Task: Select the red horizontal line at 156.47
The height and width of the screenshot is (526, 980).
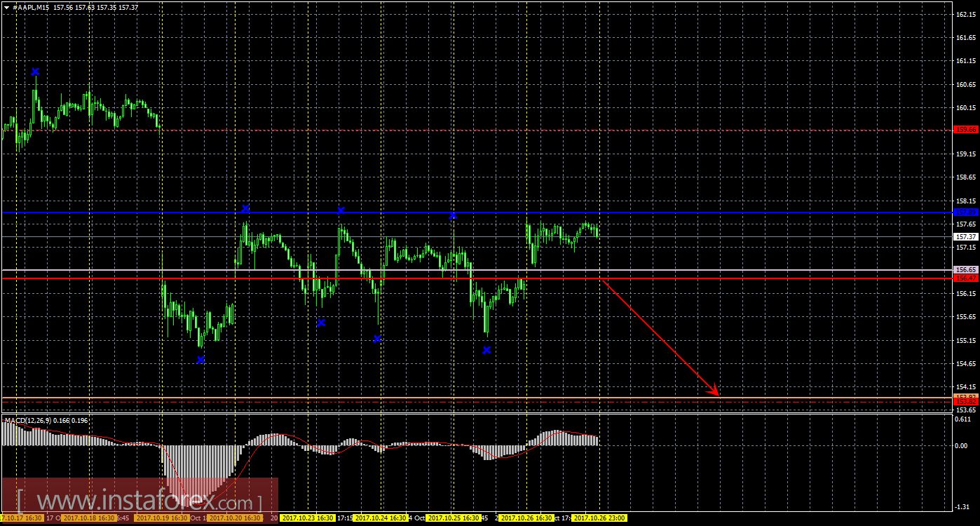Action: point(477,278)
